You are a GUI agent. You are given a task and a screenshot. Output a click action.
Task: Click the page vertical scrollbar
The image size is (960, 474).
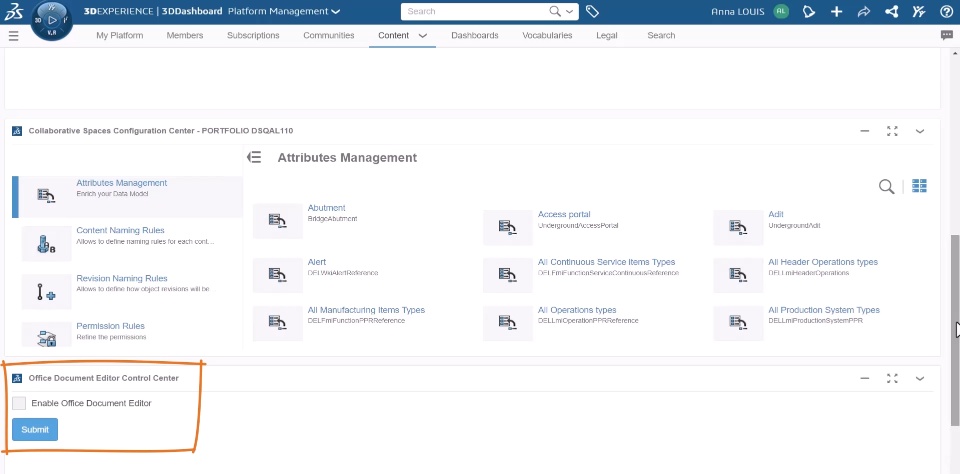click(955, 331)
